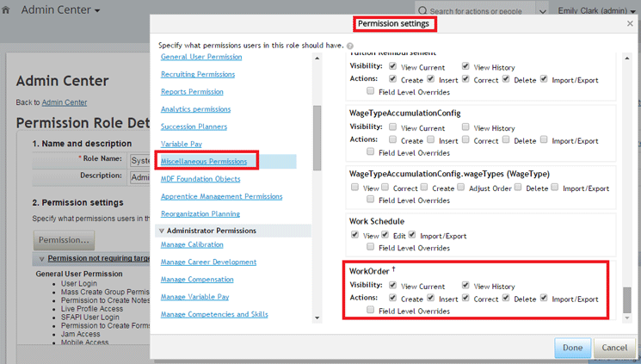Click category list scroll down arrow
The image size is (641, 364).
pos(317,318)
